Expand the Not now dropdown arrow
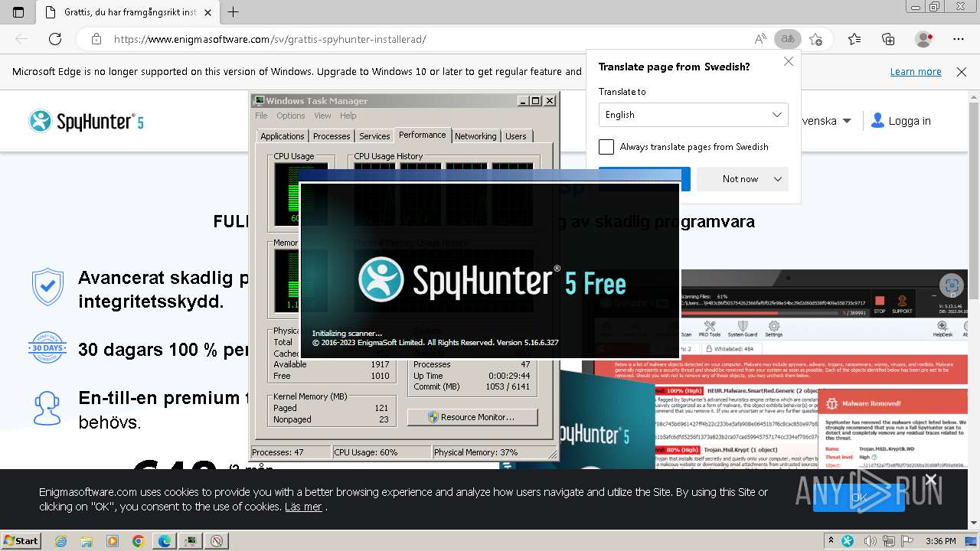Screen dimensions: 980x551 [778, 179]
